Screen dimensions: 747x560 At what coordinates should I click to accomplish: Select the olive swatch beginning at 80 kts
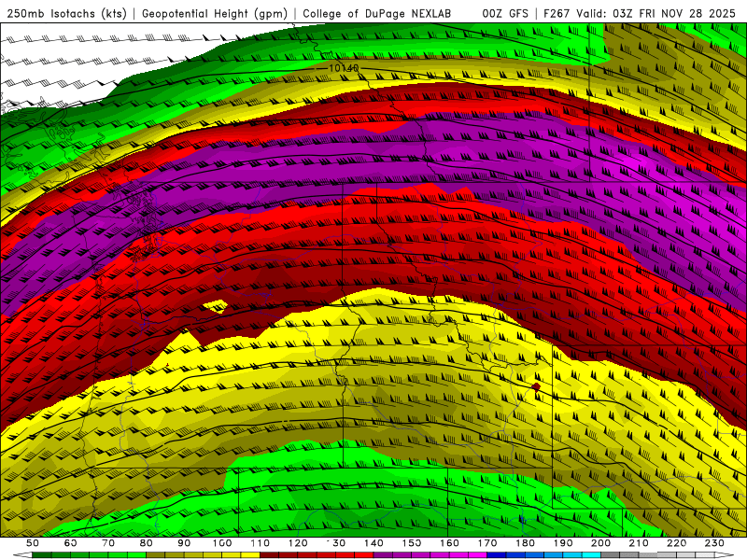click(x=156, y=554)
